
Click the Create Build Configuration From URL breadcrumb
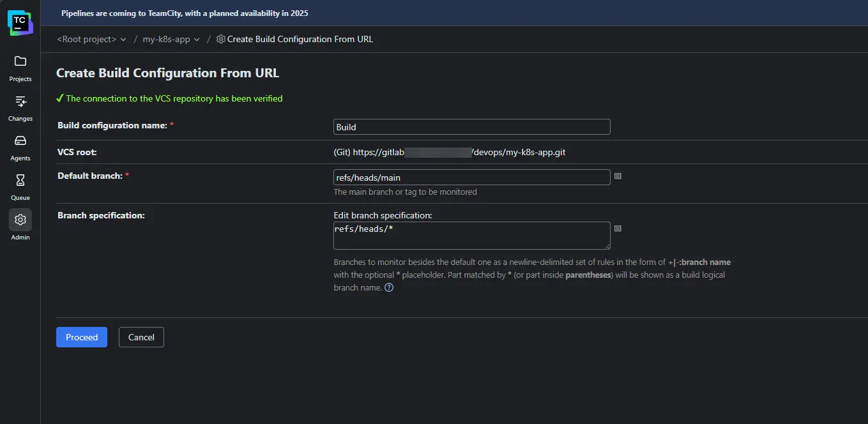click(x=300, y=40)
